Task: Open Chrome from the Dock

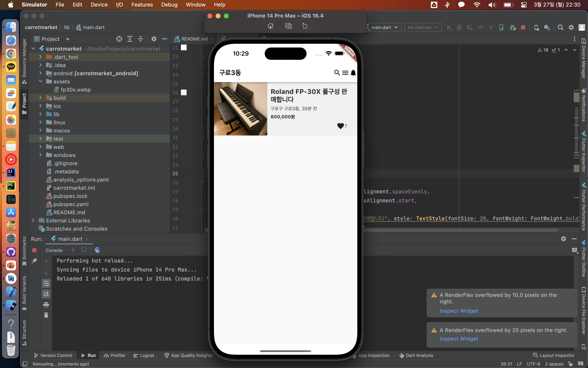Action: [11, 54]
